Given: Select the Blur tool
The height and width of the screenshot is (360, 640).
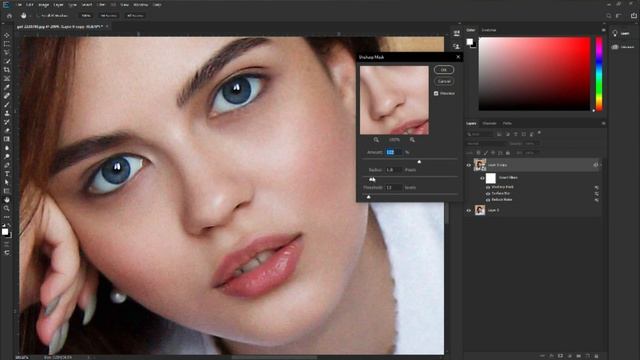Looking at the screenshot, I should click(7, 148).
